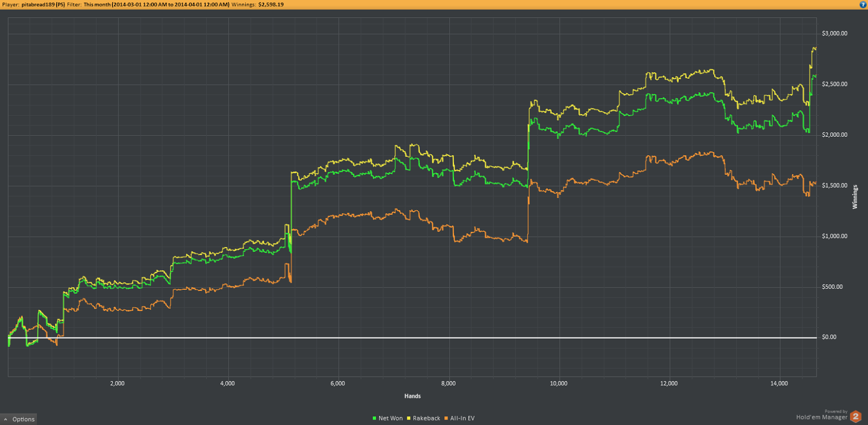Click the orange All-In EV legend swatch
This screenshot has width=868, height=425.
(446, 418)
